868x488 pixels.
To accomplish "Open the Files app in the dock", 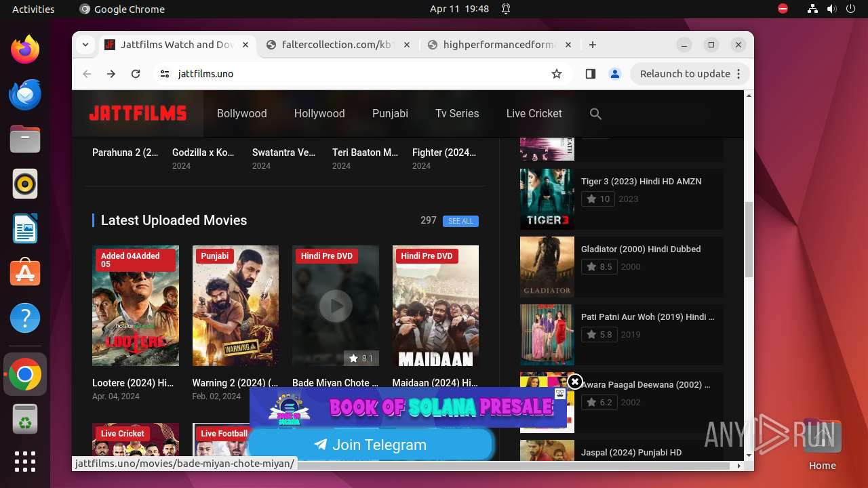I will coord(25,139).
